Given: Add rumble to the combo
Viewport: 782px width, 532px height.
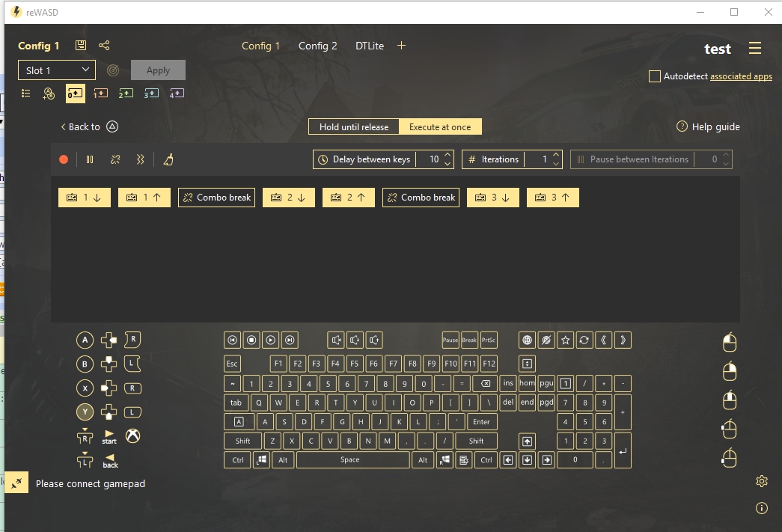Looking at the screenshot, I should (141, 159).
